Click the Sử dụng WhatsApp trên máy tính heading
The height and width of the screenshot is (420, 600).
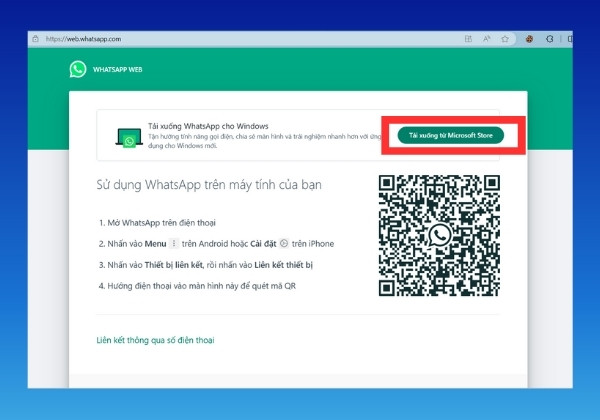click(x=209, y=185)
